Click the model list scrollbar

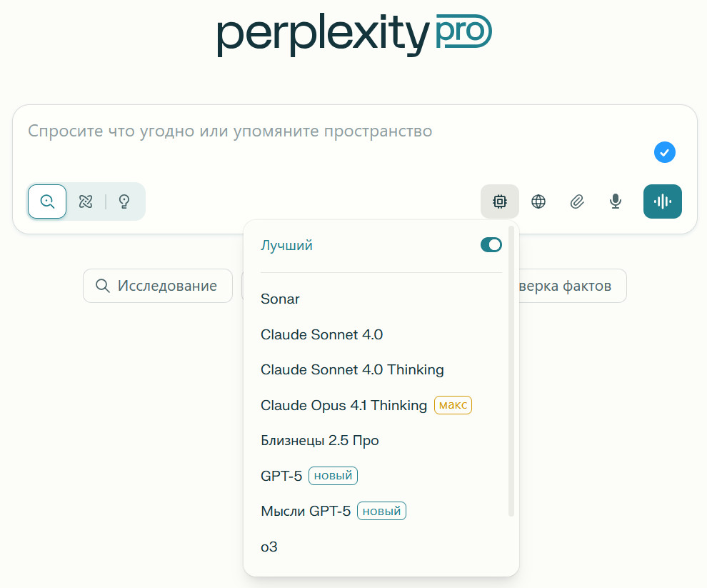(x=511, y=372)
